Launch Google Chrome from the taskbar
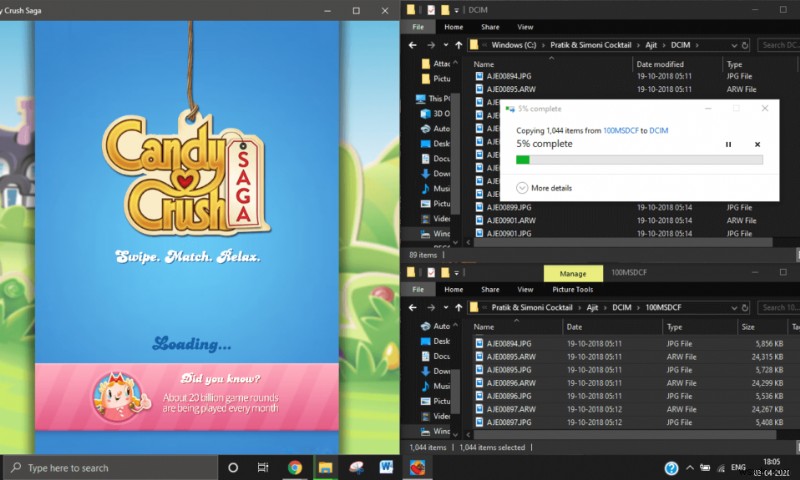 click(295, 467)
